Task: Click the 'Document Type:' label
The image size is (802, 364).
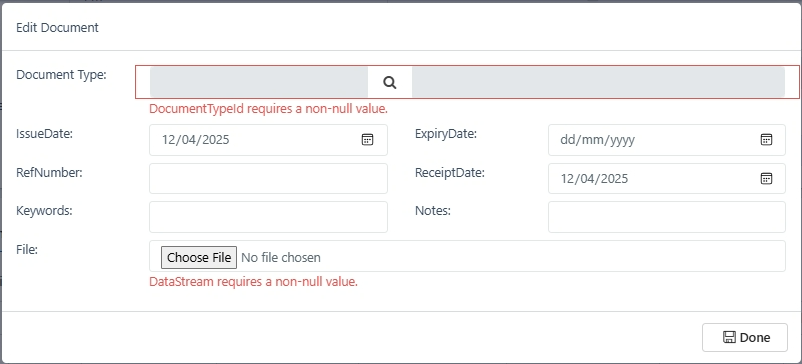Action: 61,75
